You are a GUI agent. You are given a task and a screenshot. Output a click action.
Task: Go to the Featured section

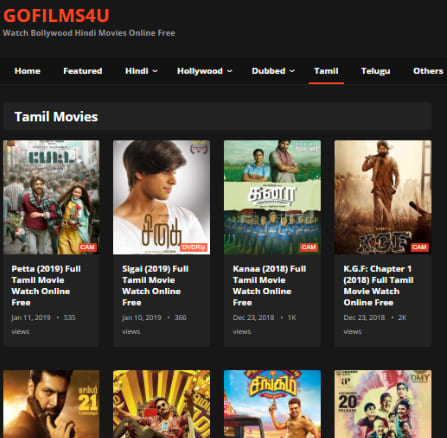[x=83, y=71]
